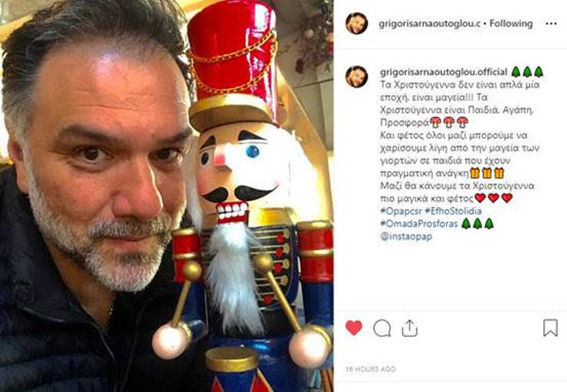Click the mushroom emojis after Προσφορά
567x392 pixels.
tap(449, 122)
